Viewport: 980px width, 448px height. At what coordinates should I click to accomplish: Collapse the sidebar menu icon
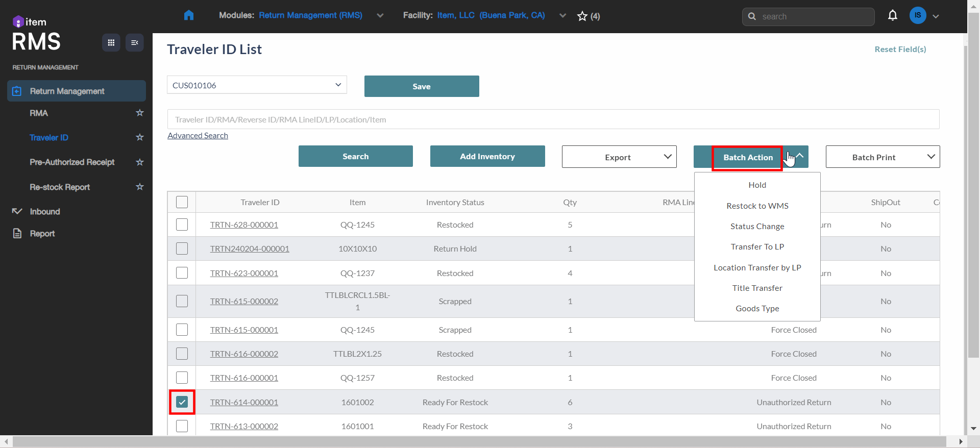[x=135, y=43]
